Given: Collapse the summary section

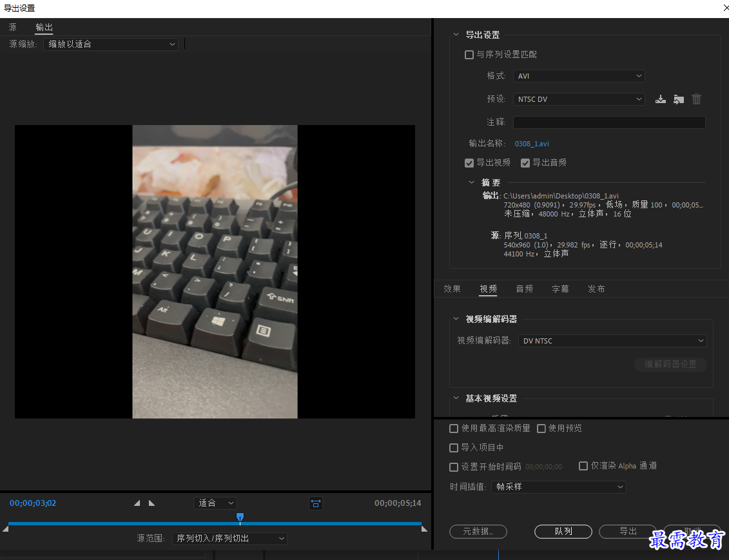Looking at the screenshot, I should point(471,182).
